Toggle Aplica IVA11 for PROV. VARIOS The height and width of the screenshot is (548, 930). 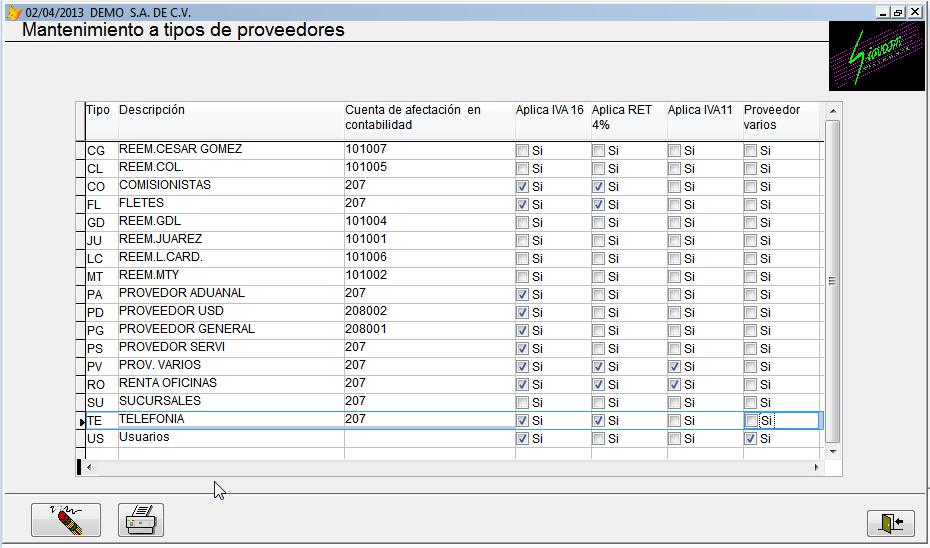(674, 367)
